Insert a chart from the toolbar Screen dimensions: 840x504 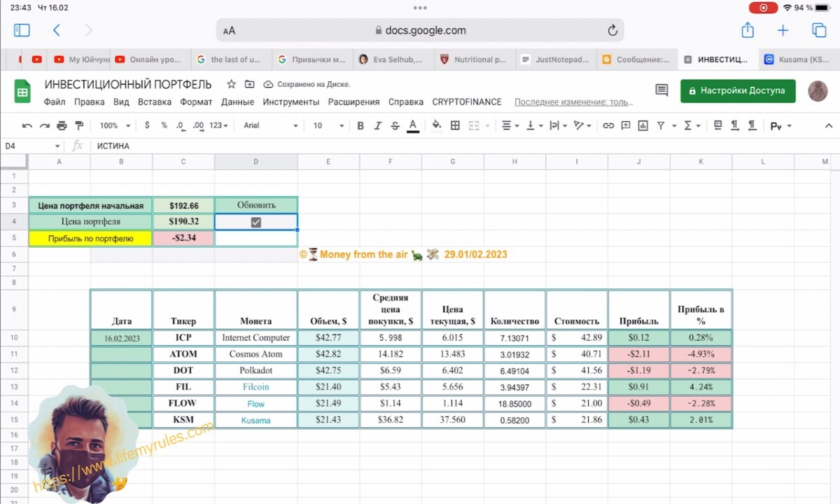click(642, 125)
